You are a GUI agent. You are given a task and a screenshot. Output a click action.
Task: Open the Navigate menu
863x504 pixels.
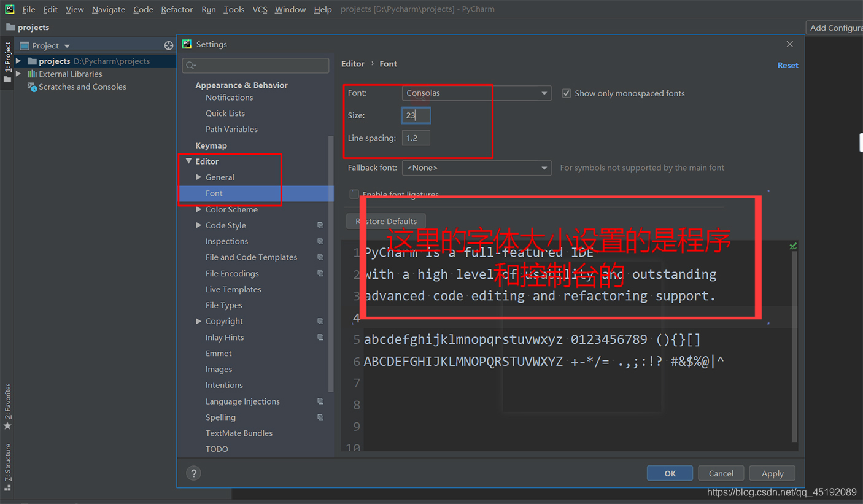109,9
